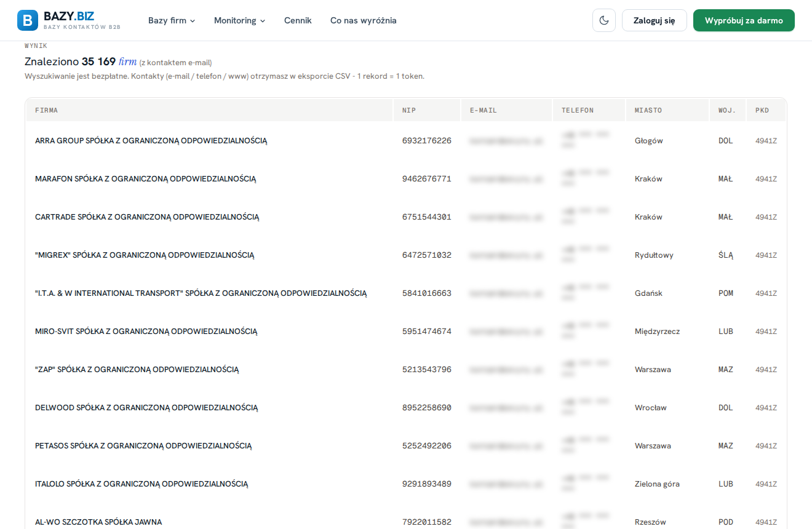Viewport: 812px width, 529px height.
Task: Select the ARRA GROUP company row
Action: 406,141
